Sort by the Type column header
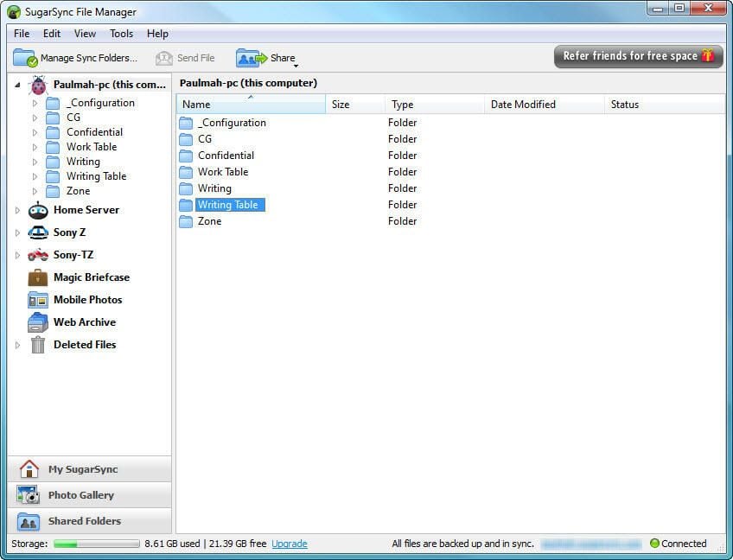The width and height of the screenshot is (733, 560). (435, 105)
